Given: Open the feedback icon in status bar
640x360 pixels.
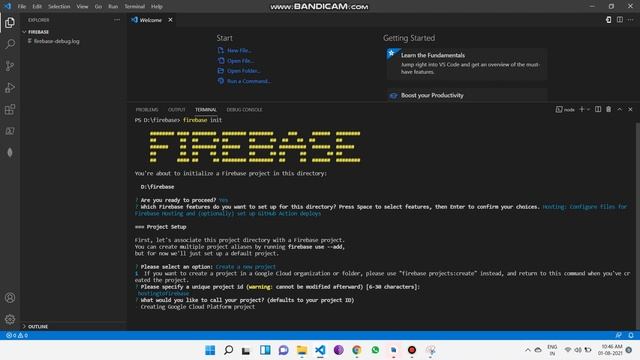Looking at the screenshot, I should [619, 335].
